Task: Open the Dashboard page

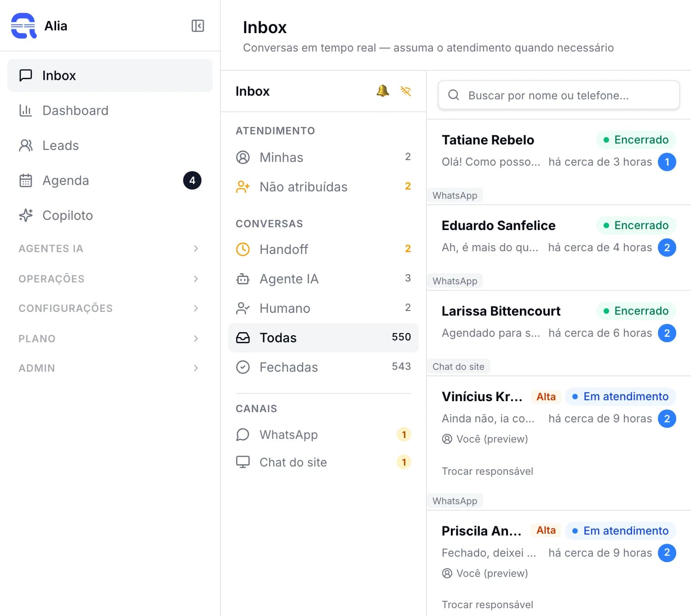Action: click(110, 110)
